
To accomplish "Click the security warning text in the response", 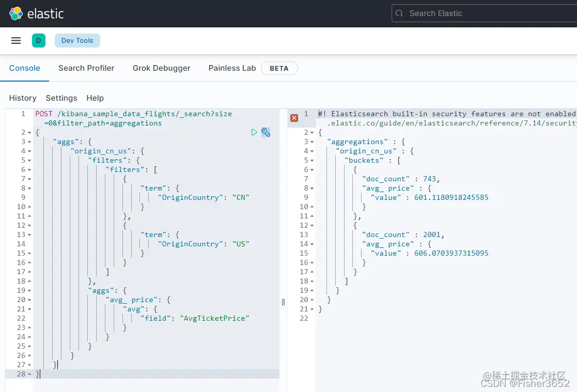I will point(447,118).
